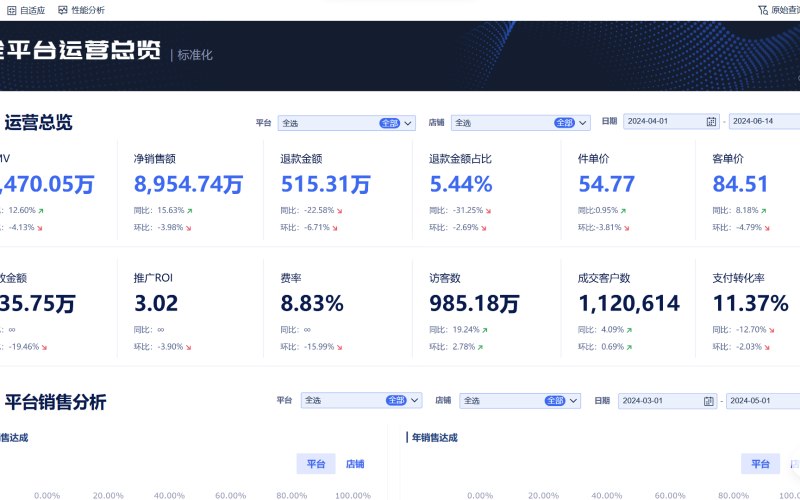Image resolution: width=800 pixels, height=500 pixels.
Task: Click 访客数 value 985.18万
Action: click(474, 304)
